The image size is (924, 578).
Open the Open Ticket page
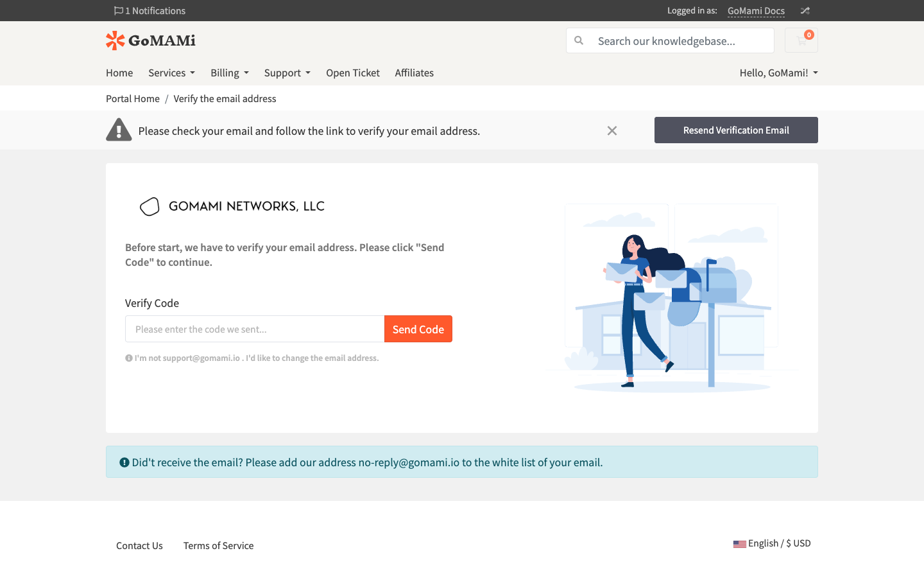(353, 73)
